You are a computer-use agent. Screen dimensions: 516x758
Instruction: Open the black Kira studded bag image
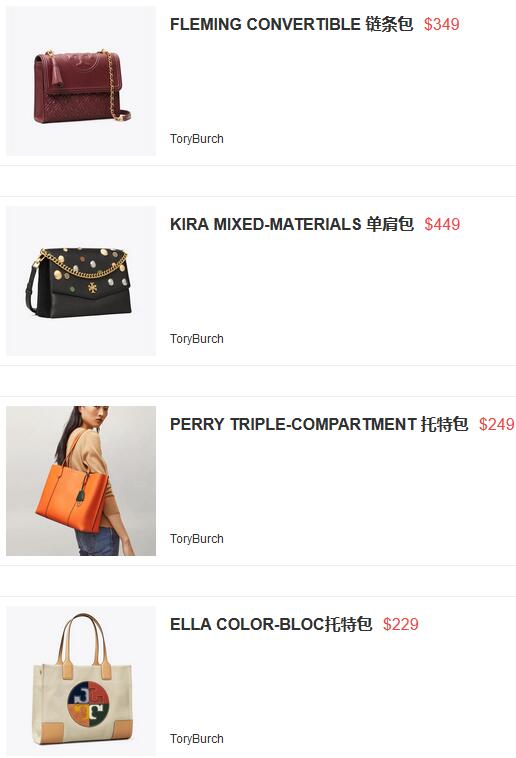81,281
